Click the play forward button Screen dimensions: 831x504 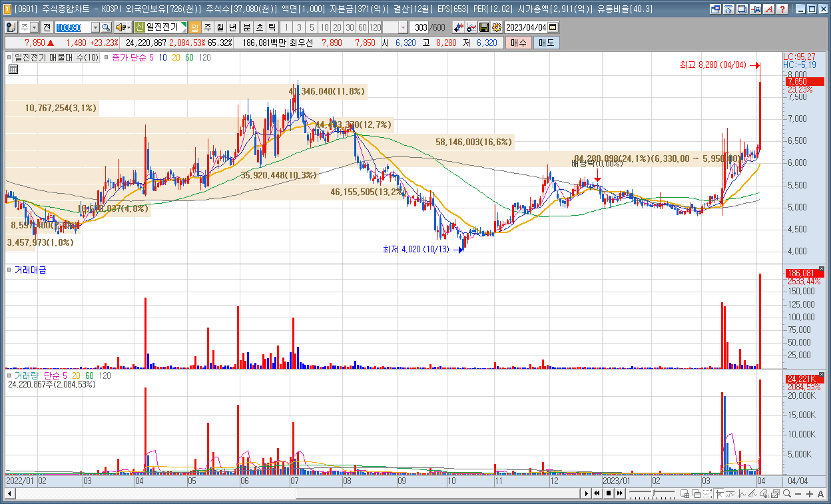586,493
